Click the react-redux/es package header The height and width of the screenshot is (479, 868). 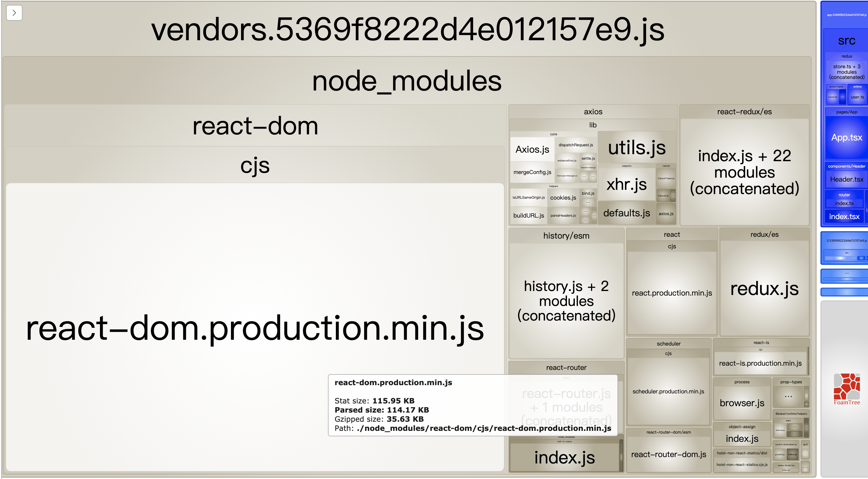744,112
